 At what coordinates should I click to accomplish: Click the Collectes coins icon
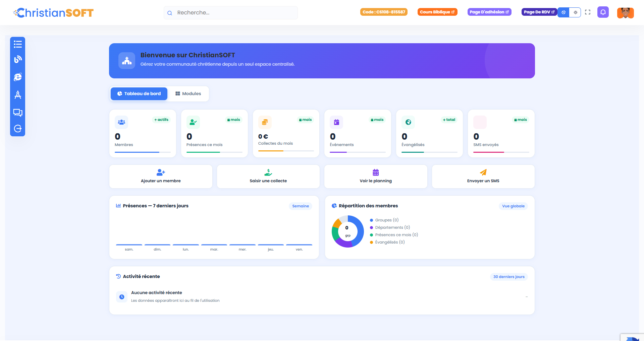click(x=265, y=122)
